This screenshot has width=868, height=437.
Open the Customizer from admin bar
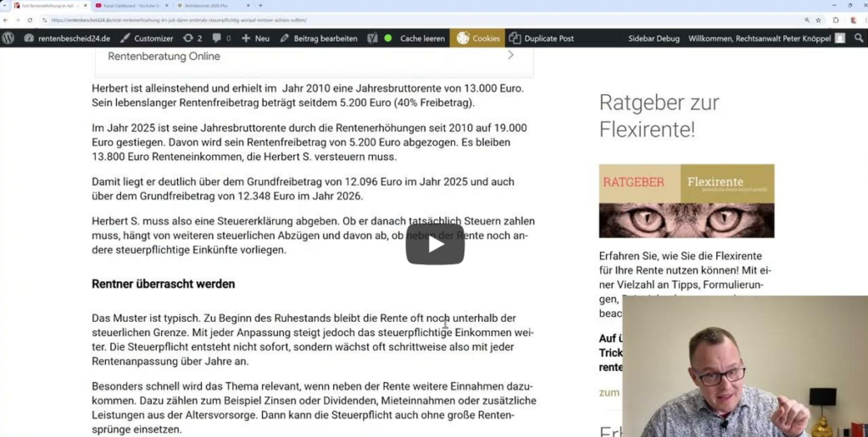(x=147, y=38)
